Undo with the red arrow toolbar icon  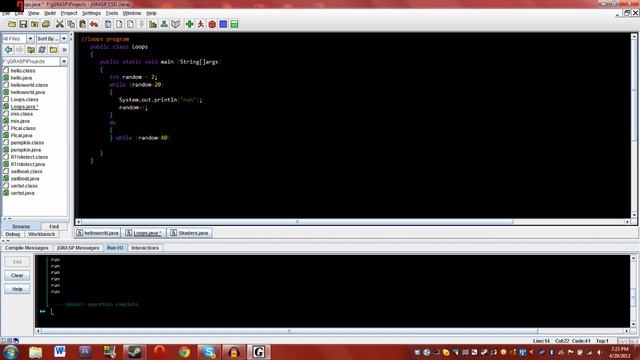pyautogui.click(x=94, y=24)
